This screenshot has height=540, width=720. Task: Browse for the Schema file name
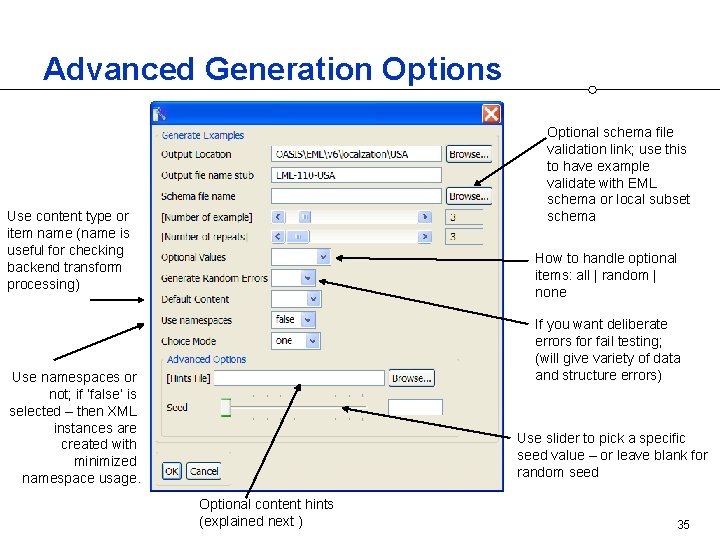tap(468, 196)
